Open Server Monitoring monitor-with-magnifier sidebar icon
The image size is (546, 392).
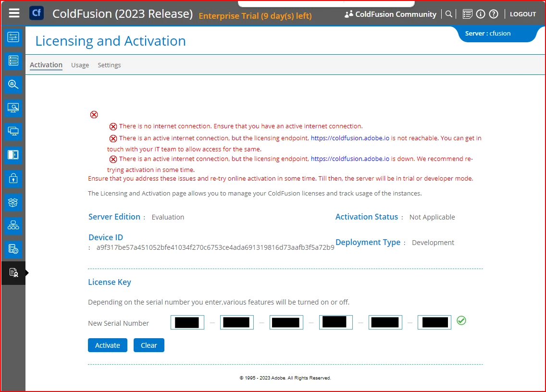(13, 108)
